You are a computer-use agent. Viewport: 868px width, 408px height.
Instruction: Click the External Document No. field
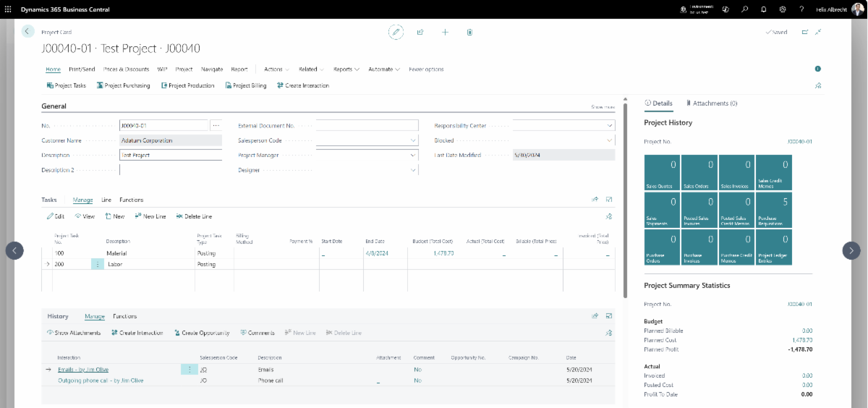click(x=367, y=126)
